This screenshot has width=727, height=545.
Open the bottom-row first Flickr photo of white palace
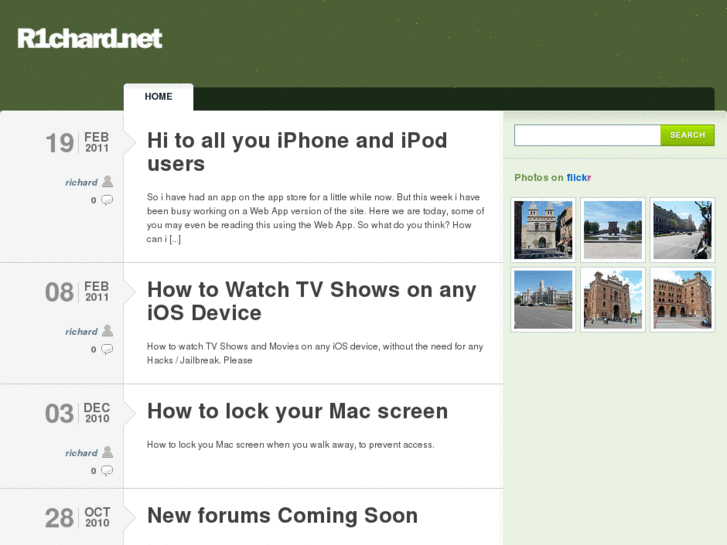[543, 299]
